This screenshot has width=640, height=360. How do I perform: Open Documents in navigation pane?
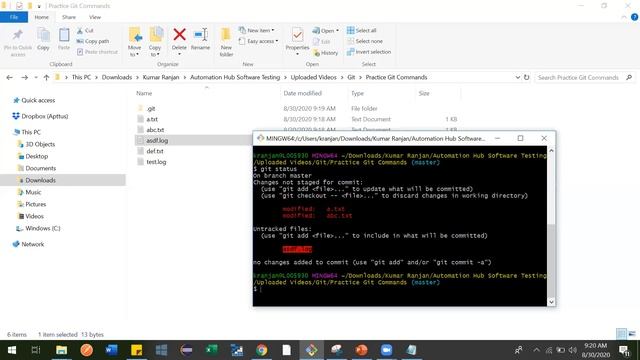pos(40,168)
